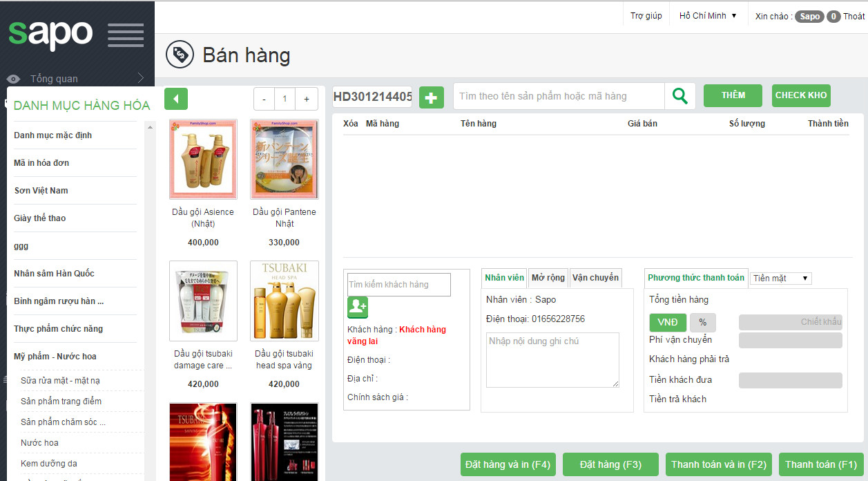Click the Thoát logout link
This screenshot has width=868, height=481.
click(853, 17)
